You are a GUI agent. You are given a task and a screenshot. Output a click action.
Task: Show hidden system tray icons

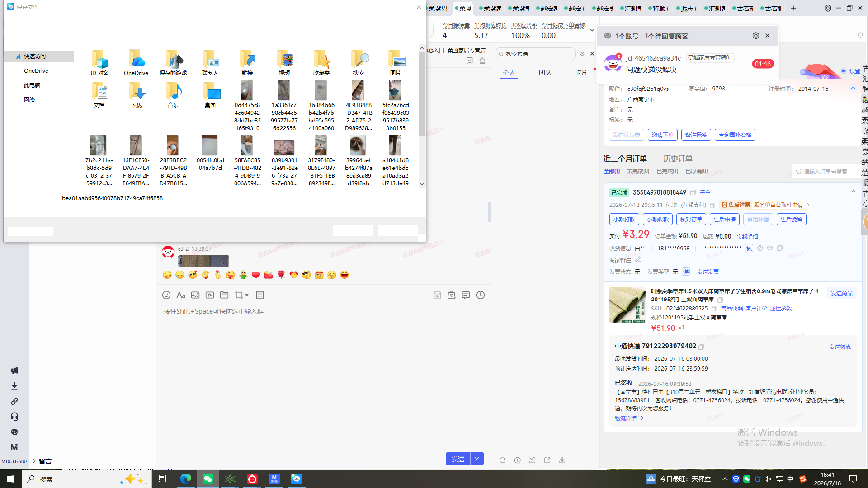click(725, 479)
